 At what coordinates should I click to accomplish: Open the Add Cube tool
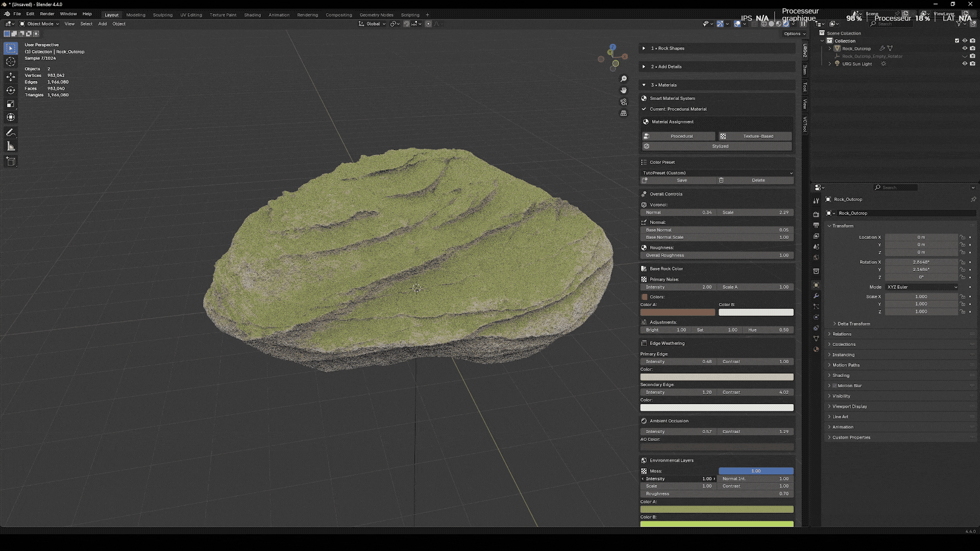[x=10, y=159]
